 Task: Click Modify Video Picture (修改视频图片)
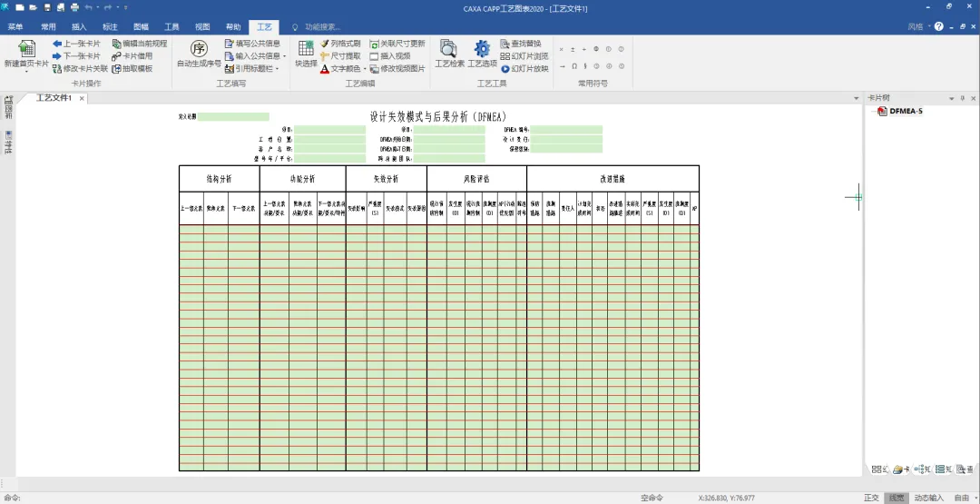point(397,69)
